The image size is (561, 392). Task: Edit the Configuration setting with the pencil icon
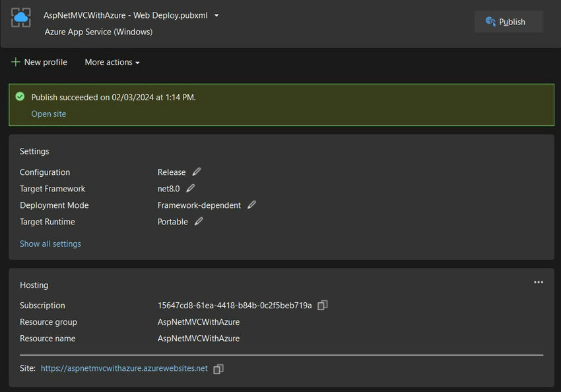196,172
